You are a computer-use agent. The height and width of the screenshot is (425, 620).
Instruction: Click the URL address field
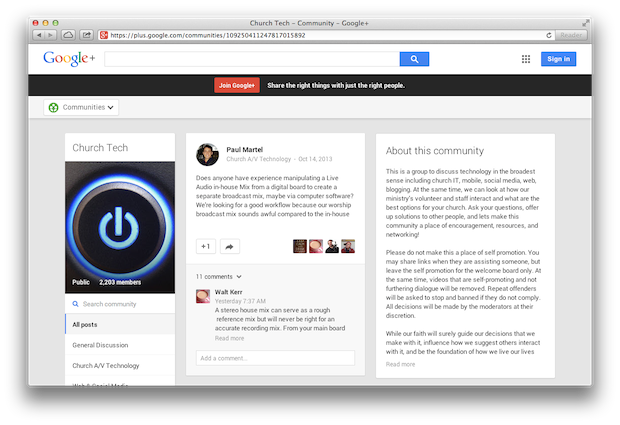click(x=326, y=35)
